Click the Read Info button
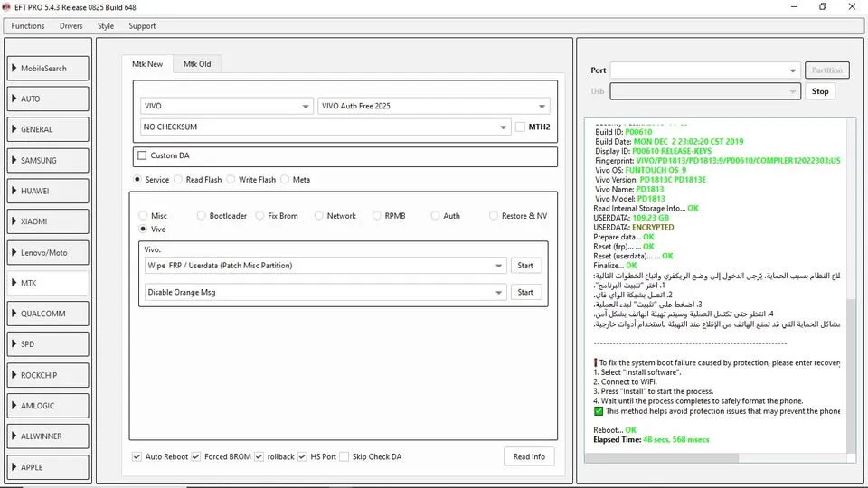Screen dimensions: 868x488 [529, 457]
